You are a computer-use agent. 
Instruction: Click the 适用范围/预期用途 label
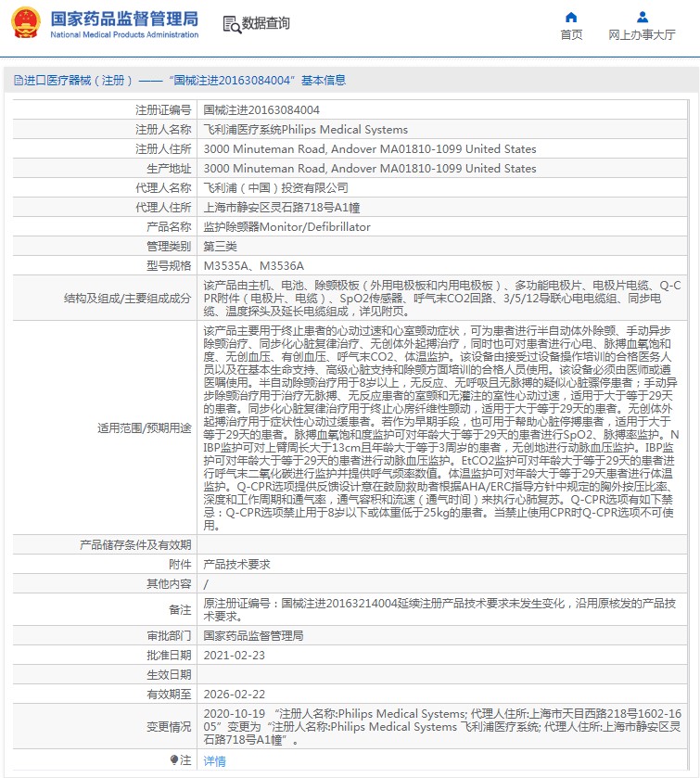pyautogui.click(x=145, y=427)
